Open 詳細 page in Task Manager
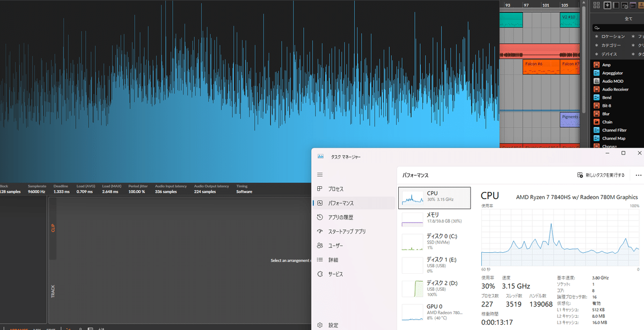 point(354,260)
